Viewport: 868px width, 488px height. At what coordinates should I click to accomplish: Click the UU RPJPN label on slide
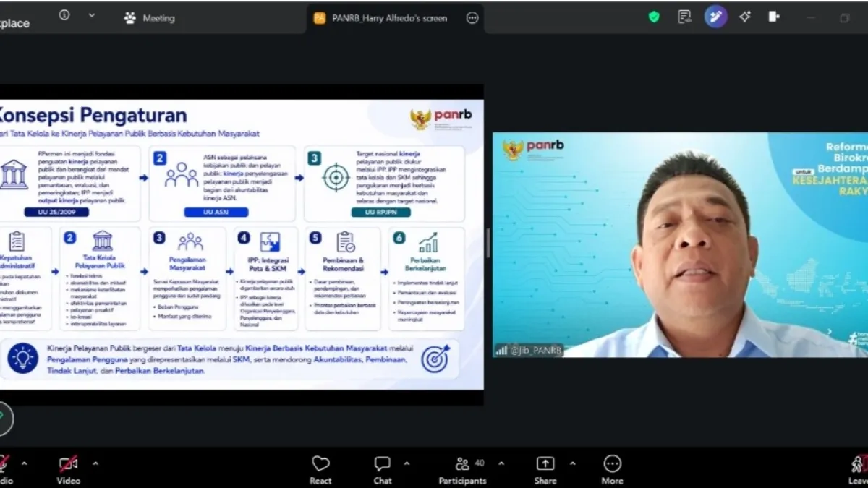(380, 212)
